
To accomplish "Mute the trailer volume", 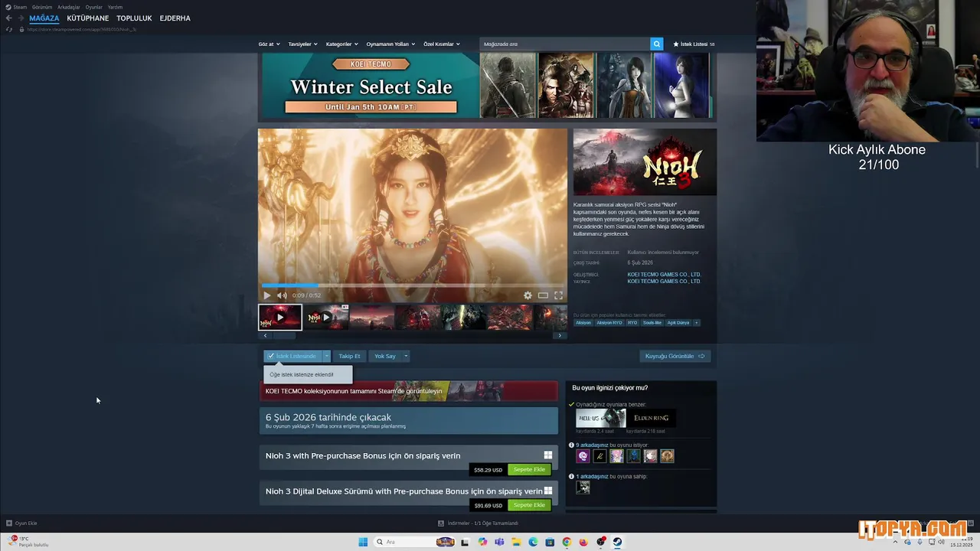I will (282, 295).
